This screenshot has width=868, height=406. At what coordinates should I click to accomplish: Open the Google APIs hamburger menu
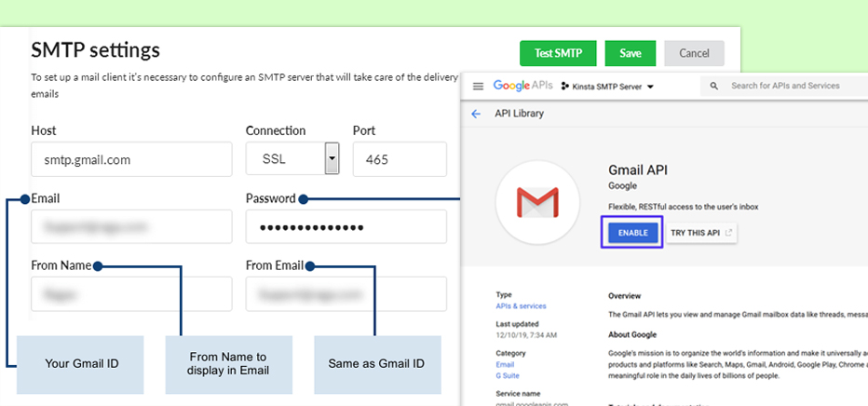click(479, 87)
